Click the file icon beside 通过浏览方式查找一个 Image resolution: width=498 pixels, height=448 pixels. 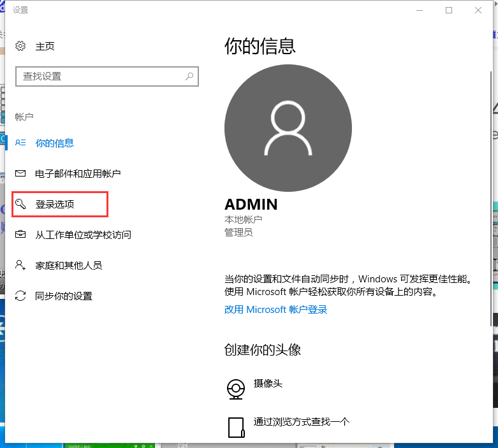(236, 426)
